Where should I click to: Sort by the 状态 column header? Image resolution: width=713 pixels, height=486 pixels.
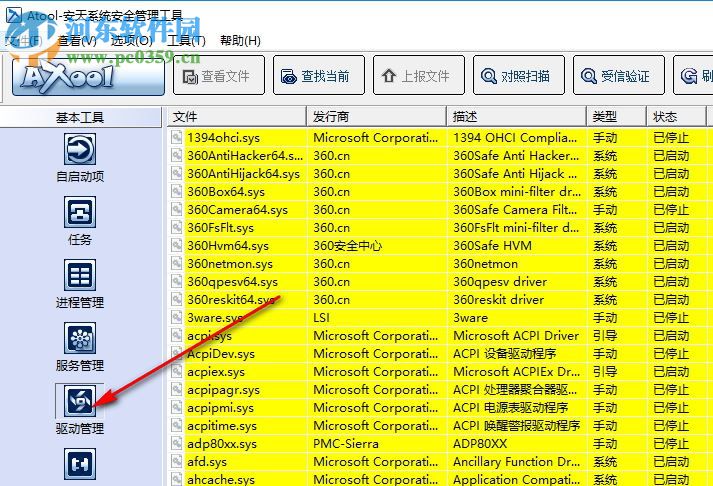pos(676,117)
